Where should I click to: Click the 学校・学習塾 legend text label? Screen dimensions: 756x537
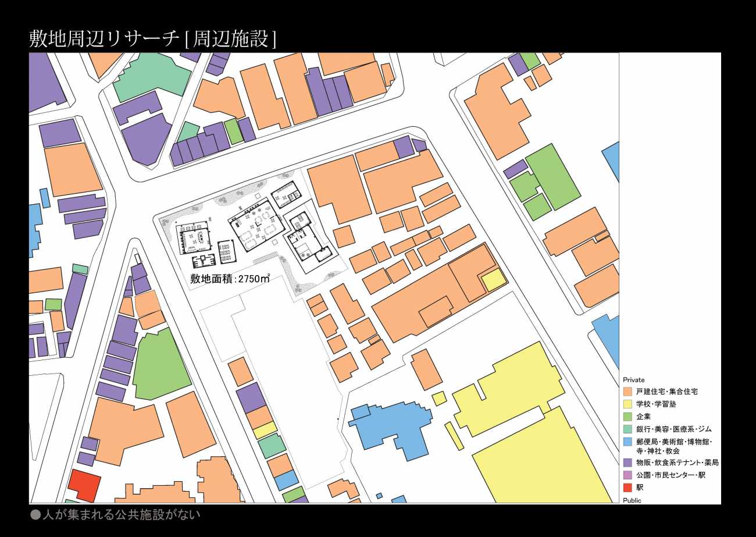(656, 404)
